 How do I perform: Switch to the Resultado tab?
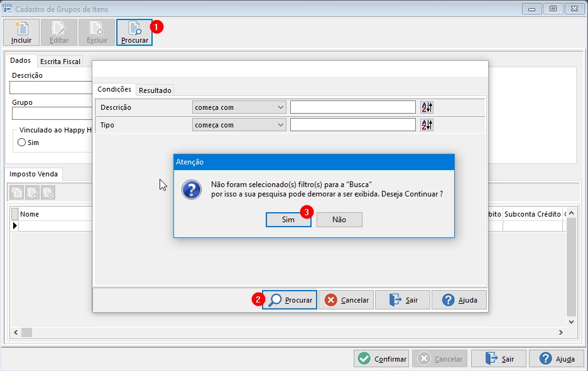click(155, 90)
